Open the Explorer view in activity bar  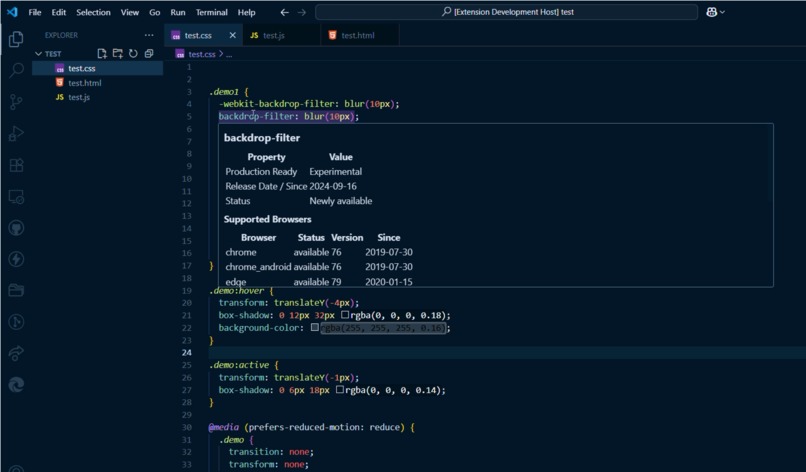[16, 39]
